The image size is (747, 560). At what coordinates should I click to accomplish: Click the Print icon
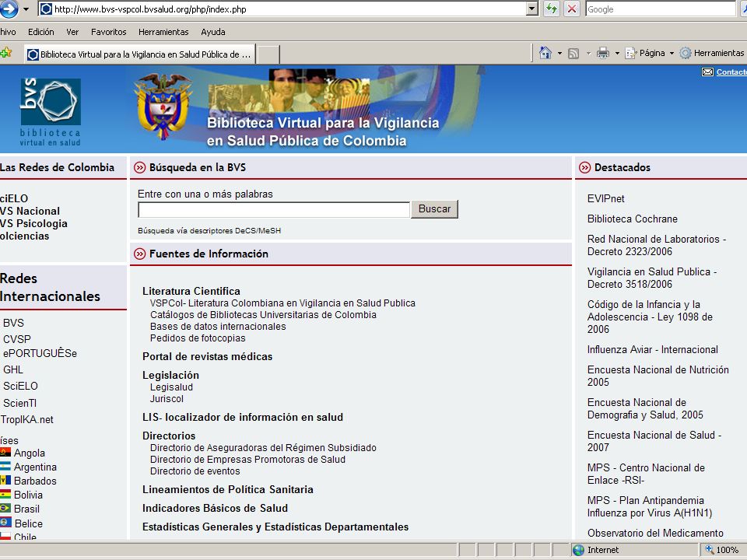[x=603, y=53]
